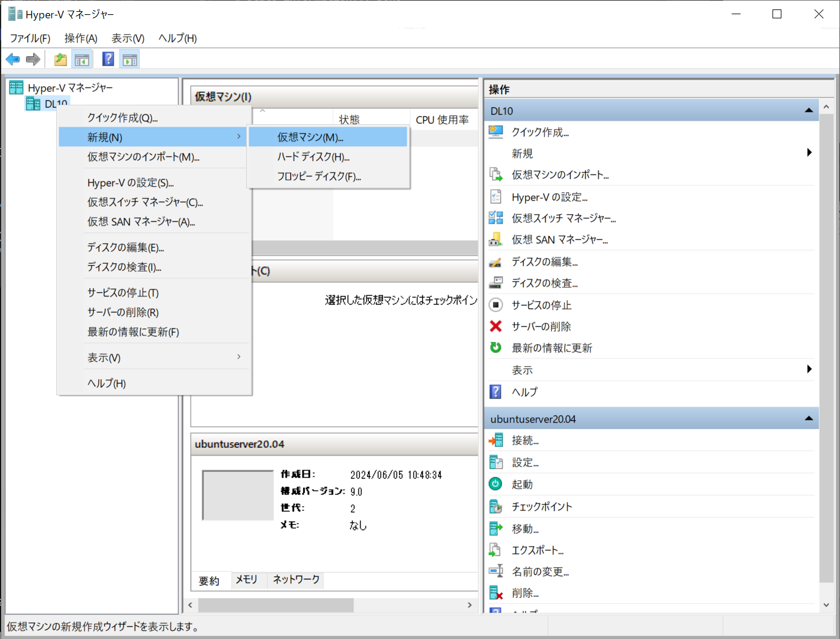
Task: Click the green Refresh icon
Action: tap(496, 347)
